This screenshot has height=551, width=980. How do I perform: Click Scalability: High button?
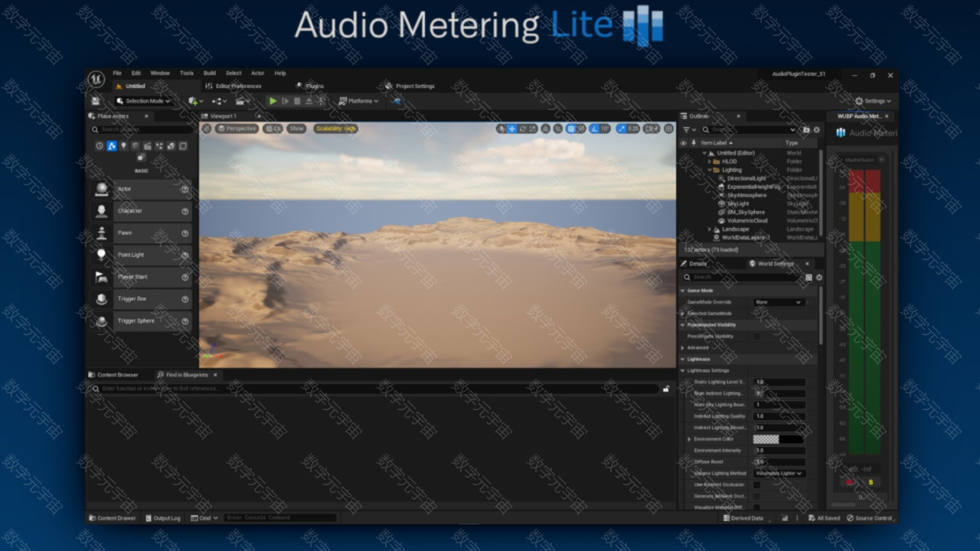click(335, 129)
